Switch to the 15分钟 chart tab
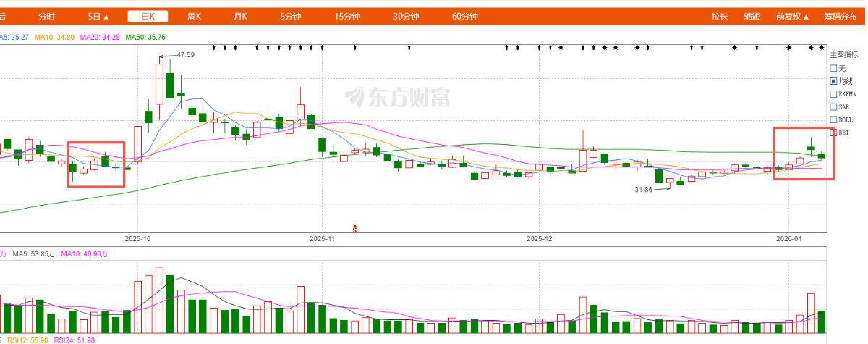868x344 pixels. (347, 16)
